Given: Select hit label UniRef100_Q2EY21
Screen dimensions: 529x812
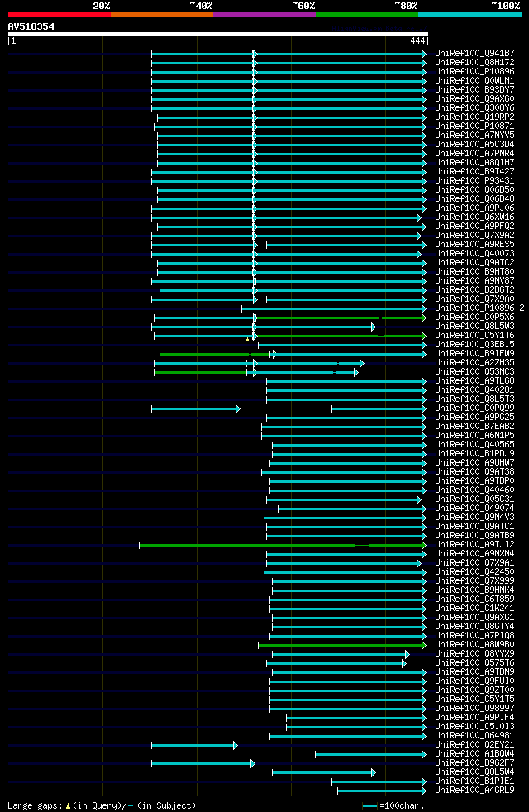Looking at the screenshot, I should coord(474,744).
